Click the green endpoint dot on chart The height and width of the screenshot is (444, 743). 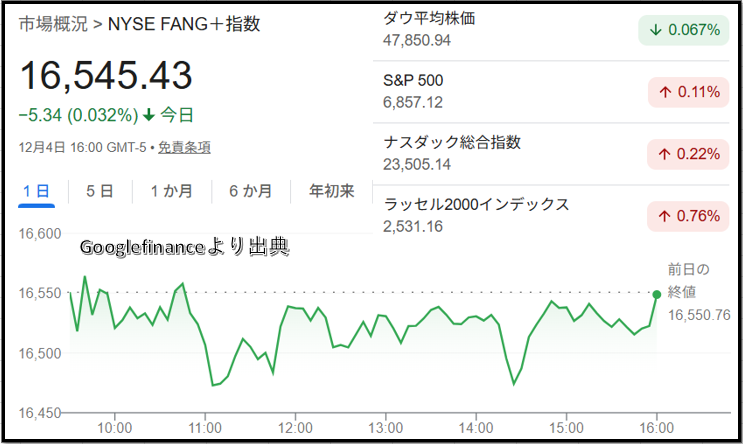pos(656,294)
